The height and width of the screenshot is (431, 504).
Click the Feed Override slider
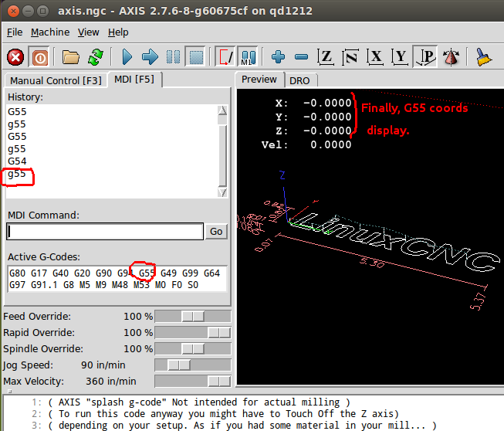pos(192,317)
